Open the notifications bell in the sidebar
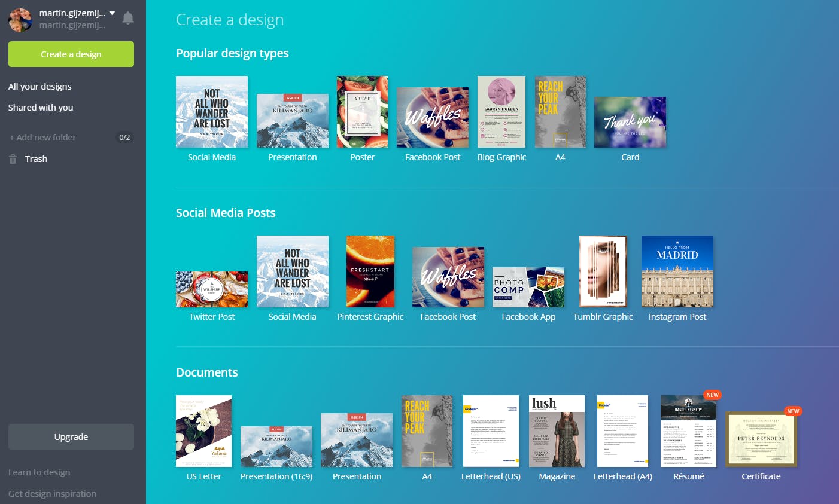839x504 pixels. coord(128,19)
